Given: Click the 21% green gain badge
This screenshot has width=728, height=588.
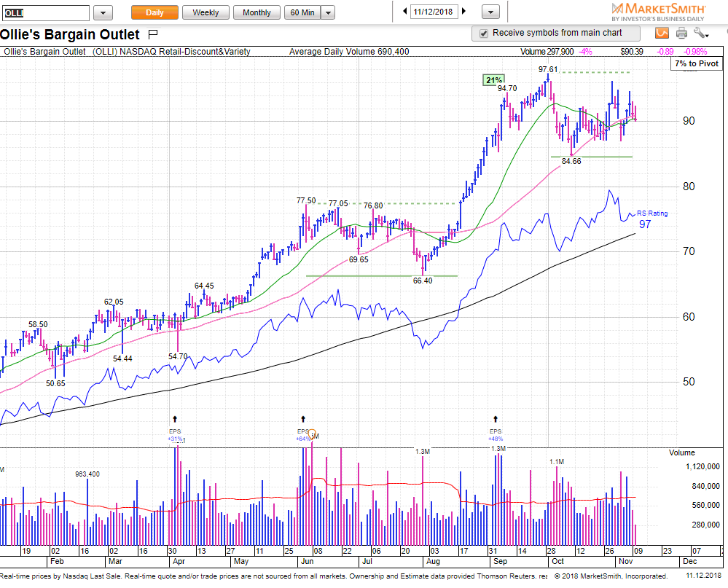Looking at the screenshot, I should [493, 80].
